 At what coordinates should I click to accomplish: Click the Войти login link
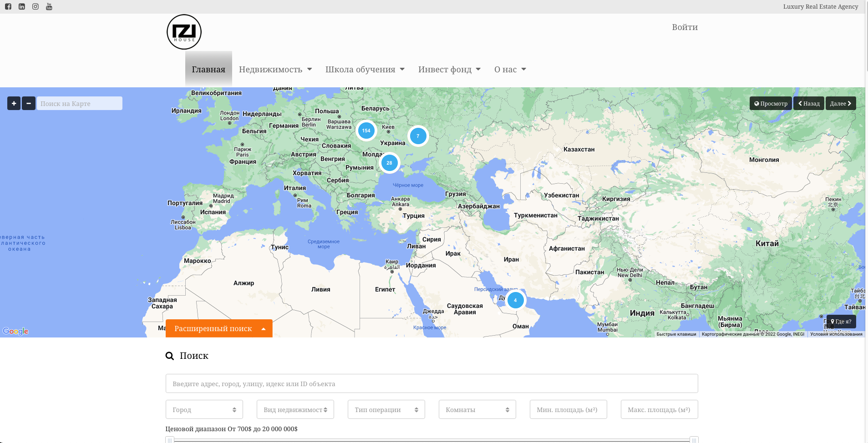click(685, 27)
